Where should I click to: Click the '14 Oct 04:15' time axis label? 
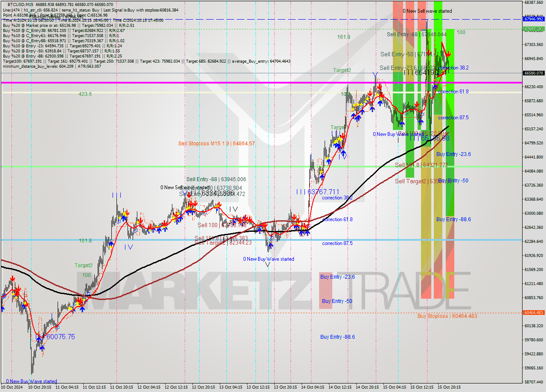click(x=313, y=387)
